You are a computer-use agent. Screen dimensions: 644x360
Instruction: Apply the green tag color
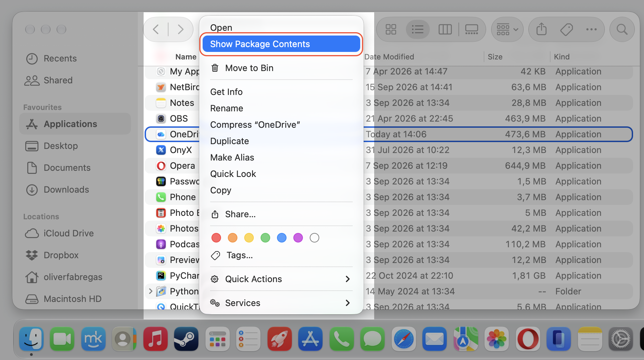point(265,238)
